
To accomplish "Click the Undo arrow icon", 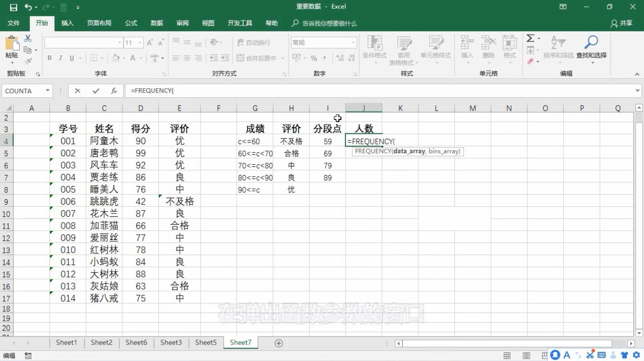I will (x=28, y=7).
